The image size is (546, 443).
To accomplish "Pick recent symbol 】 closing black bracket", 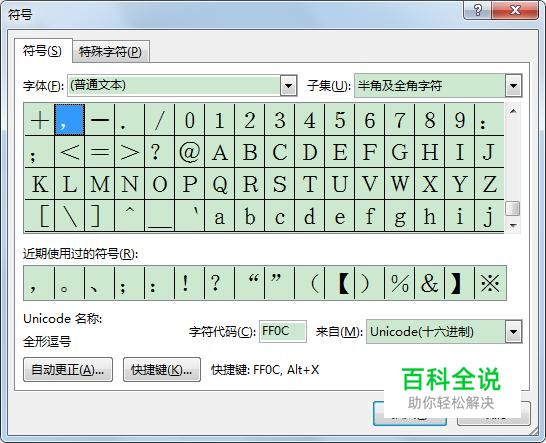I will click(460, 283).
